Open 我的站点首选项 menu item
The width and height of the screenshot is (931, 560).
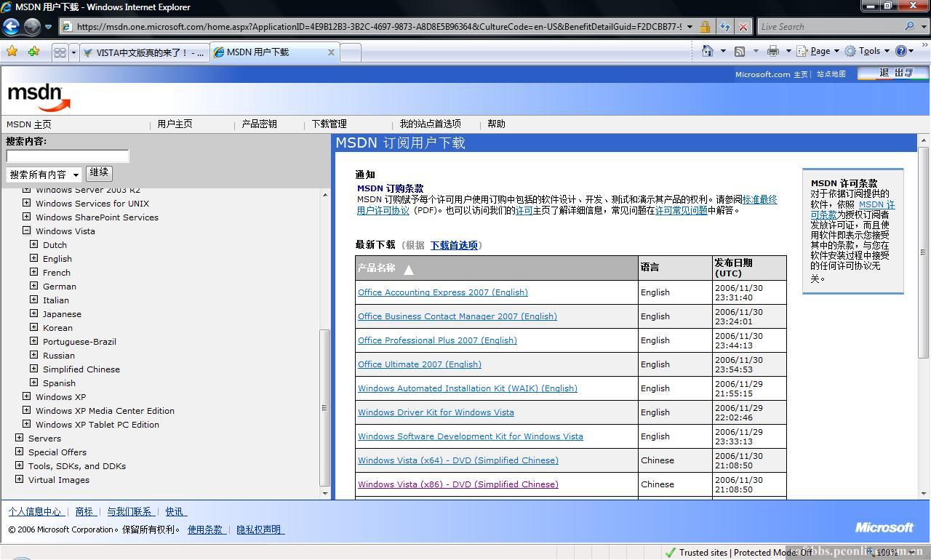(430, 124)
